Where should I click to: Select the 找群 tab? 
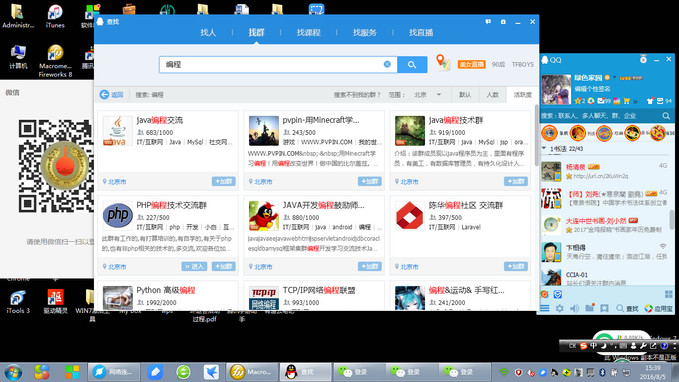tap(256, 32)
